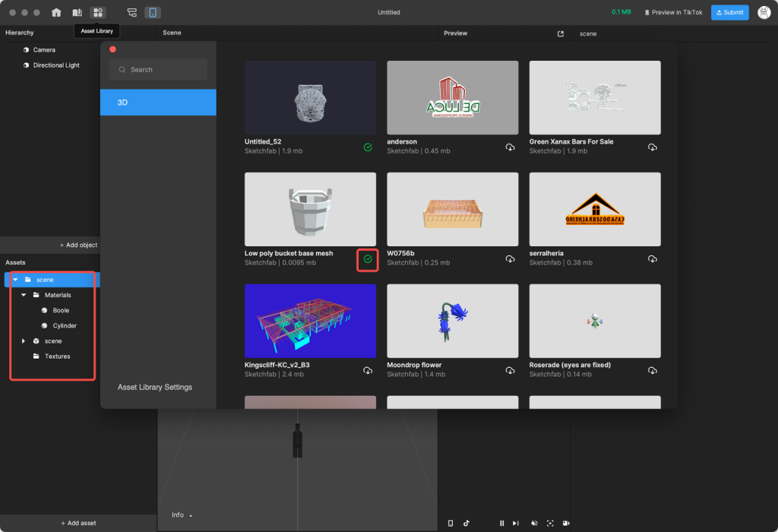Click the downloaded checkmark for Untitled_52
The height and width of the screenshot is (532, 778).
[x=368, y=147]
